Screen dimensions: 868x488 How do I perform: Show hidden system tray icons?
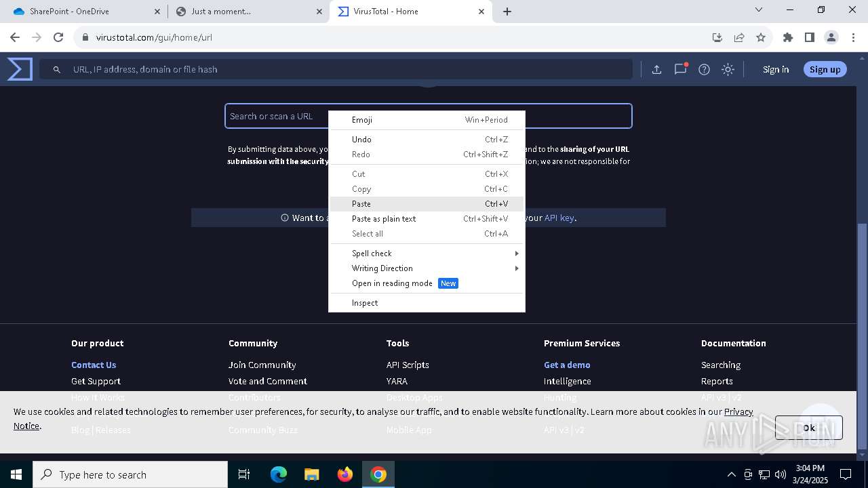[x=731, y=474]
